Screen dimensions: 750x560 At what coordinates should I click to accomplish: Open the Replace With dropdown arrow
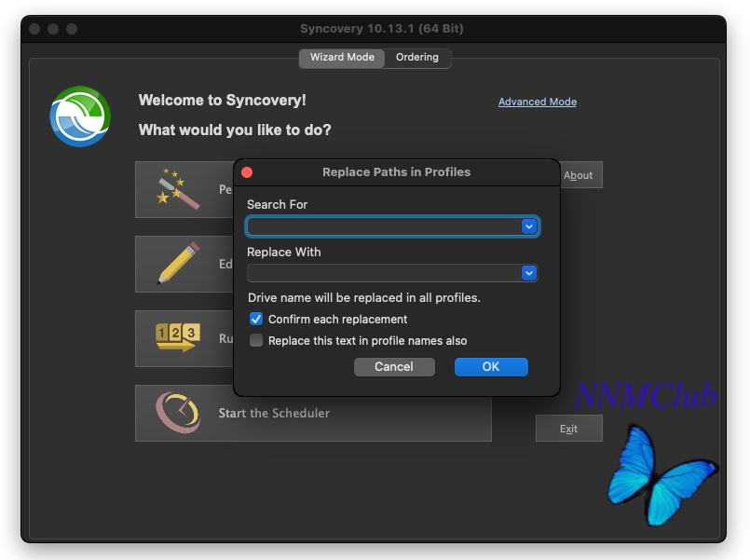click(x=528, y=273)
